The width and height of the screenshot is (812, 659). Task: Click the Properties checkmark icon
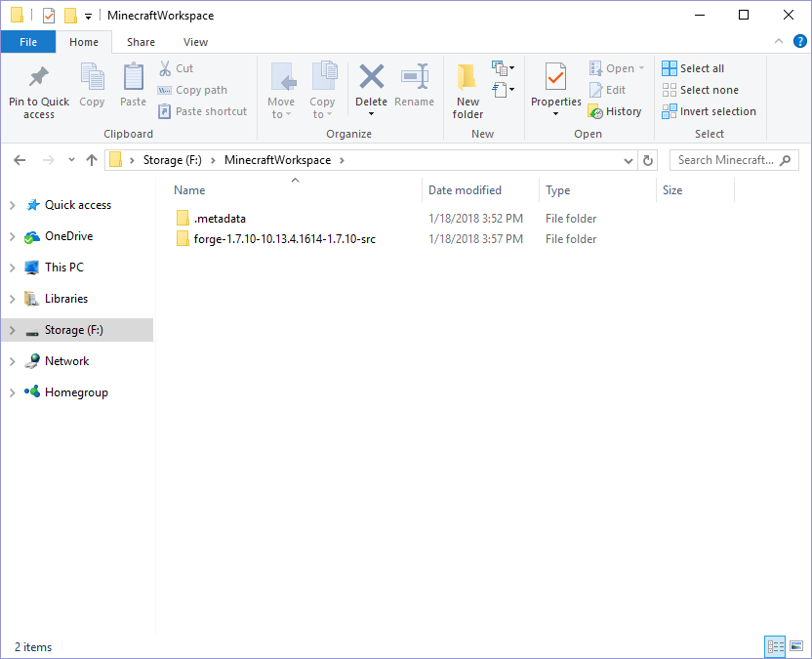555,77
